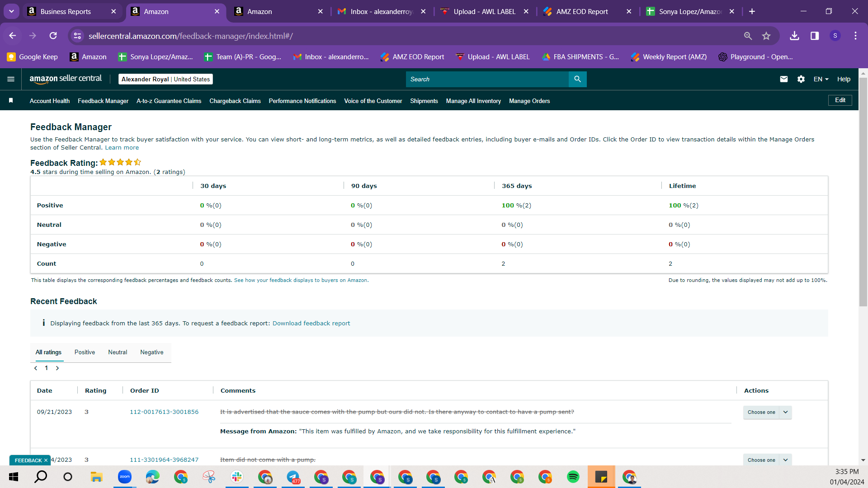Image resolution: width=868 pixels, height=488 pixels.
Task: Open Chrome profile avatar S
Action: 835,36
